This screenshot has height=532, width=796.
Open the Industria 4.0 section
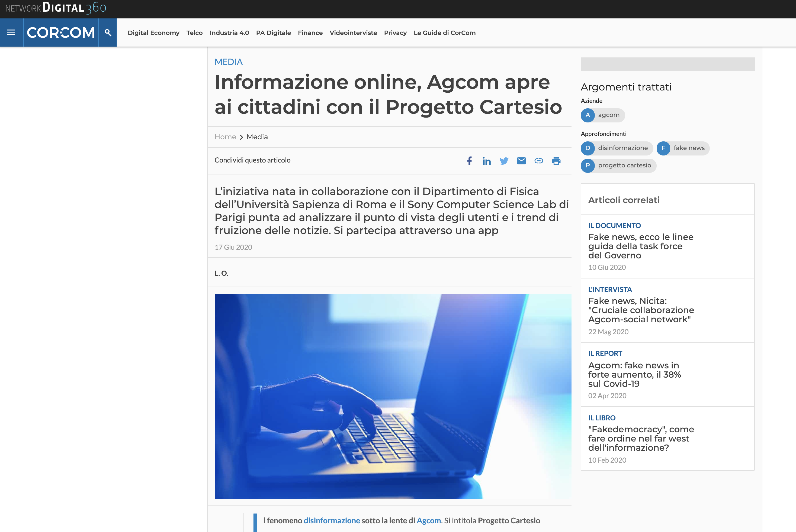pos(229,33)
